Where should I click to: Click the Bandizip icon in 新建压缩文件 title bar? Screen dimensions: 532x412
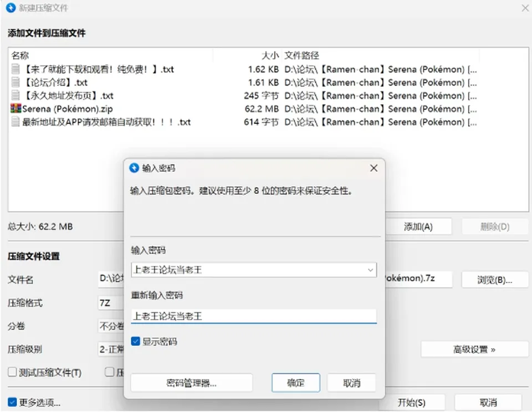(x=11, y=7)
